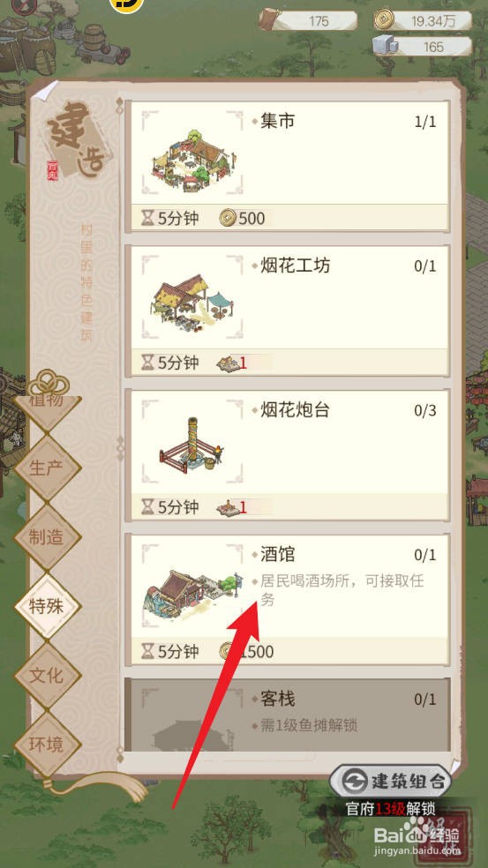Tap the locked 客栈 inn entry

point(287,715)
